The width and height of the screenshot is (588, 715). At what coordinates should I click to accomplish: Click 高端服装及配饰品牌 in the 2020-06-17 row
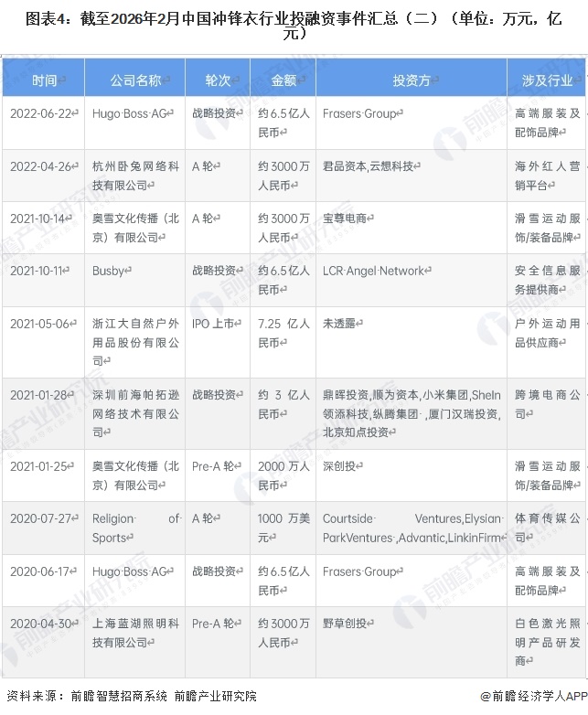[x=548, y=581]
